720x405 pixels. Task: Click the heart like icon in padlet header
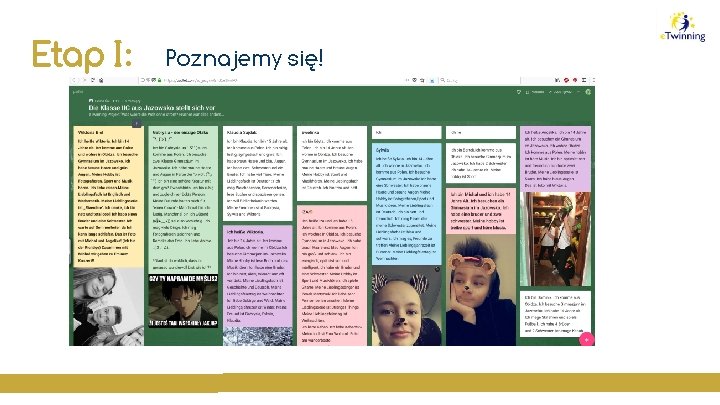point(519,92)
